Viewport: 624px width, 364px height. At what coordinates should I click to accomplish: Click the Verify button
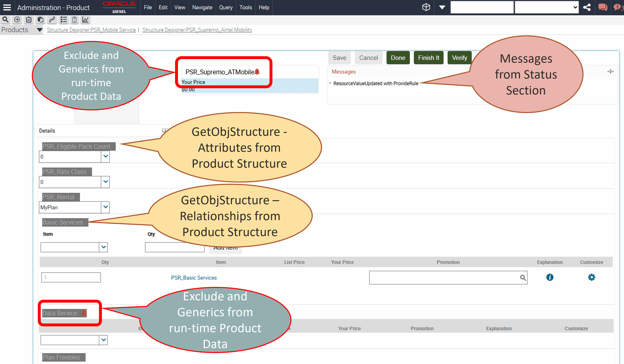coord(459,58)
